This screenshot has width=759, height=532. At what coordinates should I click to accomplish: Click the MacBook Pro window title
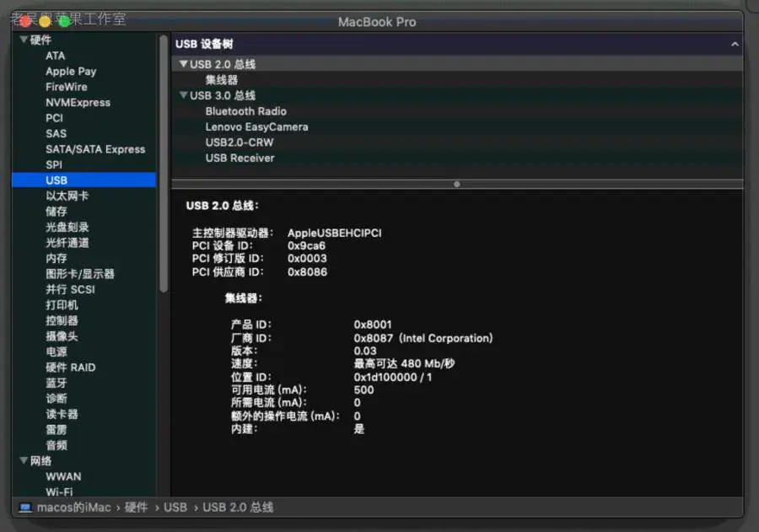point(377,22)
